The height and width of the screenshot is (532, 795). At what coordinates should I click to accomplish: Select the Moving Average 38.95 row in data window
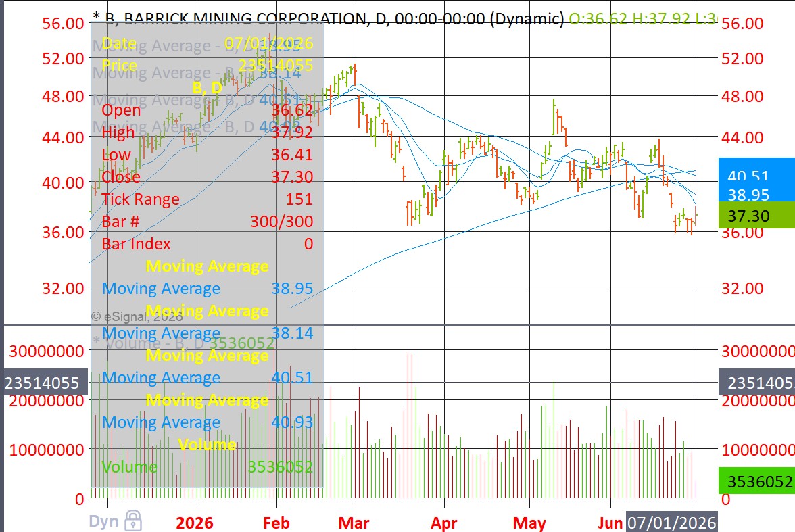tap(208, 289)
